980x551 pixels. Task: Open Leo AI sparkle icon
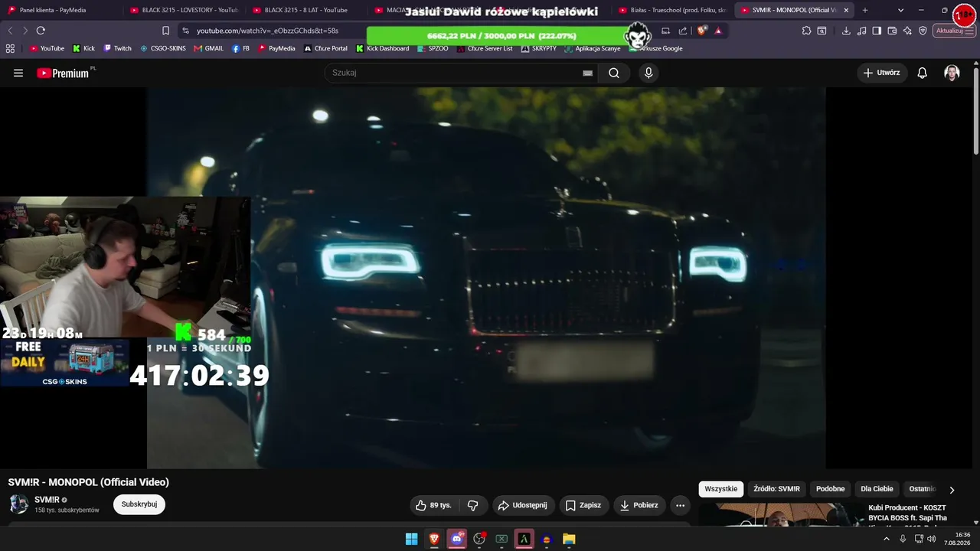[907, 31]
